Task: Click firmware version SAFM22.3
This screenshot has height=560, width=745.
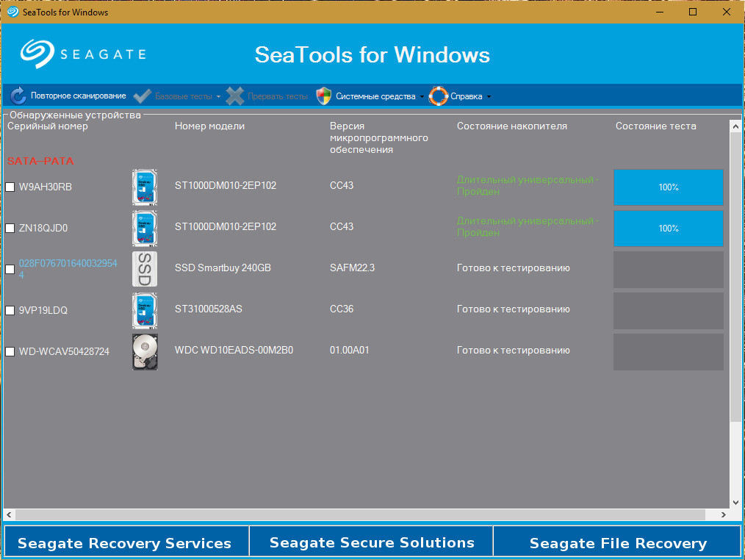Action: (x=352, y=268)
